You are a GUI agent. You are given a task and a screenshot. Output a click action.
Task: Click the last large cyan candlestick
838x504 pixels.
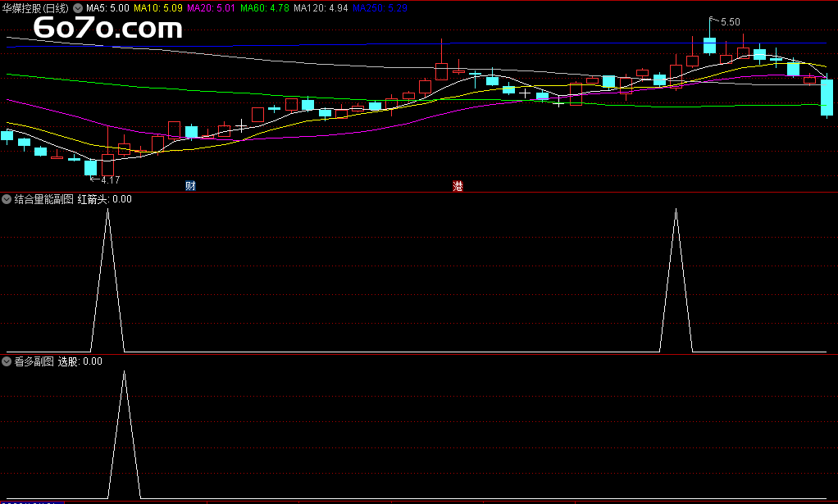(827, 98)
